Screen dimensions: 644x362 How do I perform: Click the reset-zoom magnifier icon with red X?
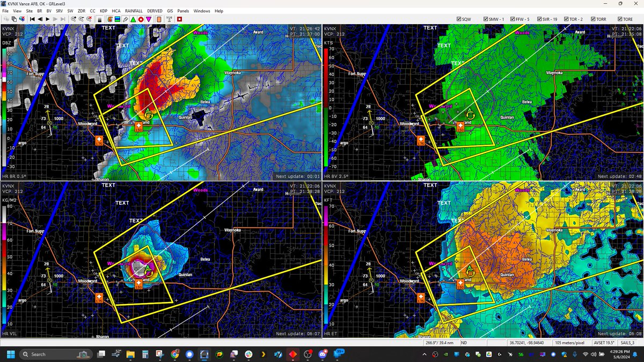[89, 19]
